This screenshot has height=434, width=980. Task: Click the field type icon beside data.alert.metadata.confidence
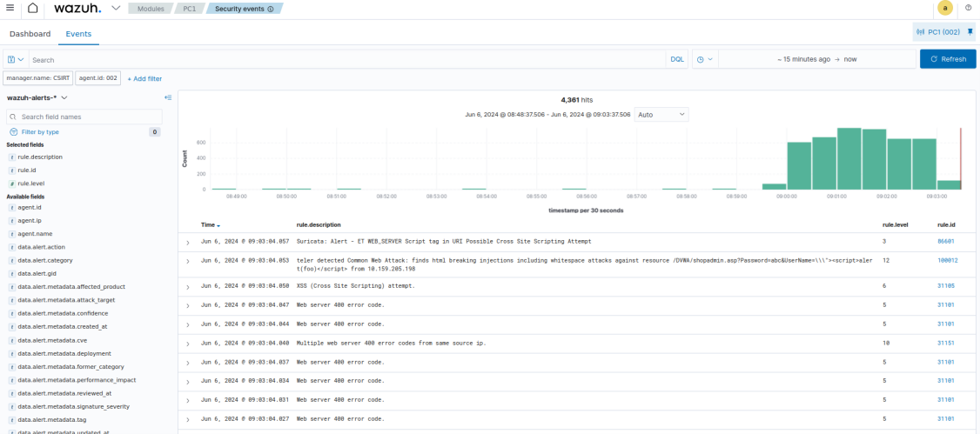pyautogui.click(x=12, y=313)
